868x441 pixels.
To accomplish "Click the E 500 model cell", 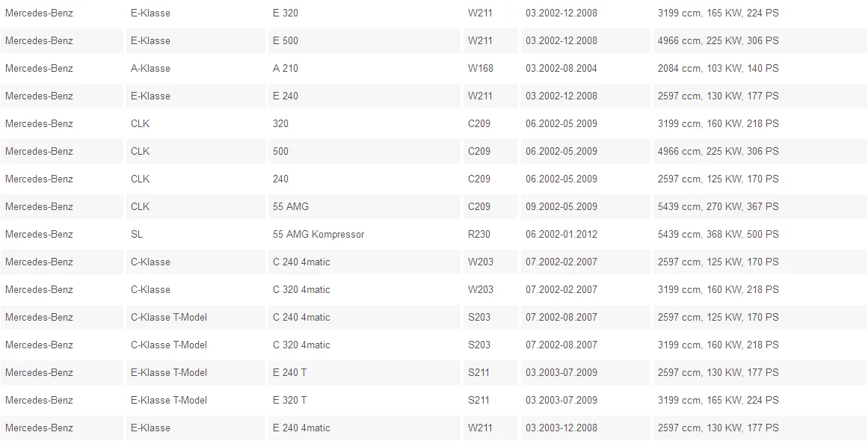I will 364,40.
